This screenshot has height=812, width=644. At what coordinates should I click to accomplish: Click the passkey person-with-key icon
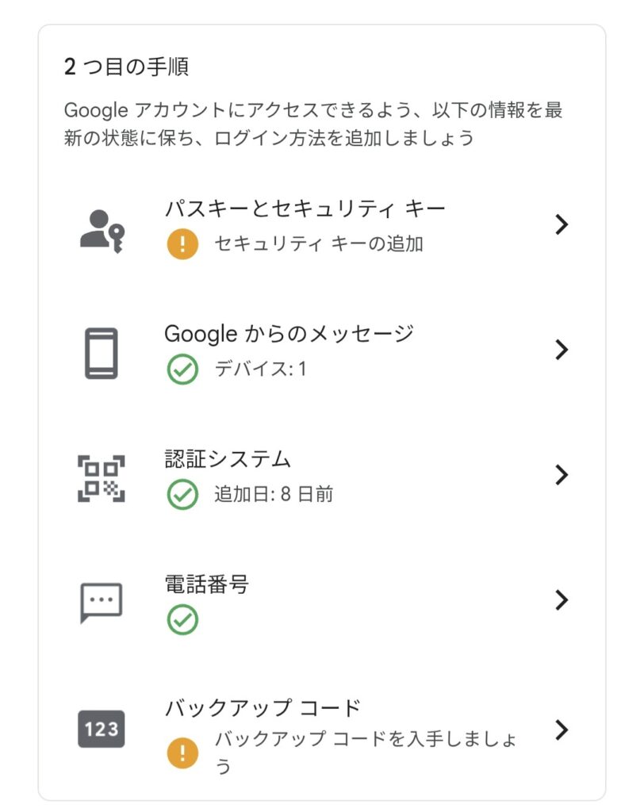click(x=102, y=231)
